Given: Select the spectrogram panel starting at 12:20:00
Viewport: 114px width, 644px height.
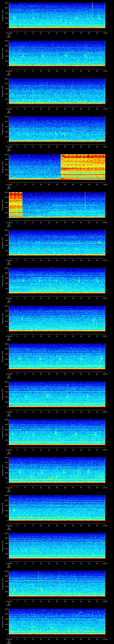Looking at the screenshot, I should coord(57,243).
